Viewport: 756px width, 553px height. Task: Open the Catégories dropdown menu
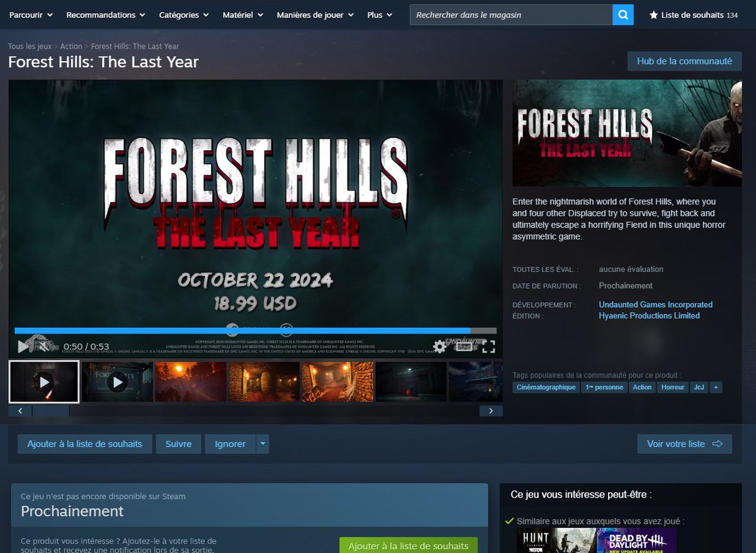(x=184, y=15)
